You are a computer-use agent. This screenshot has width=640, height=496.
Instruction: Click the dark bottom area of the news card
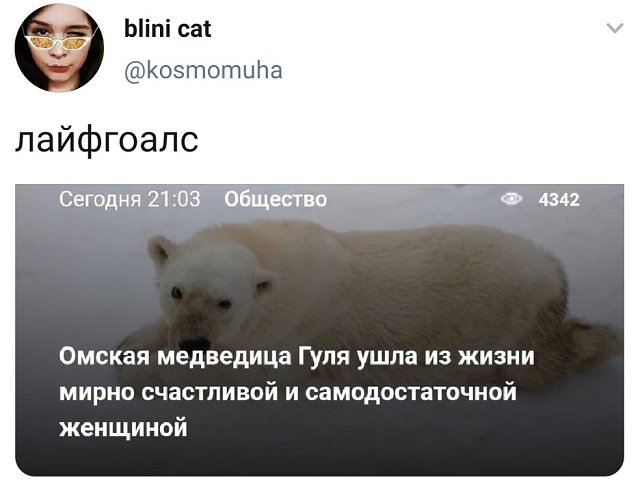319,459
